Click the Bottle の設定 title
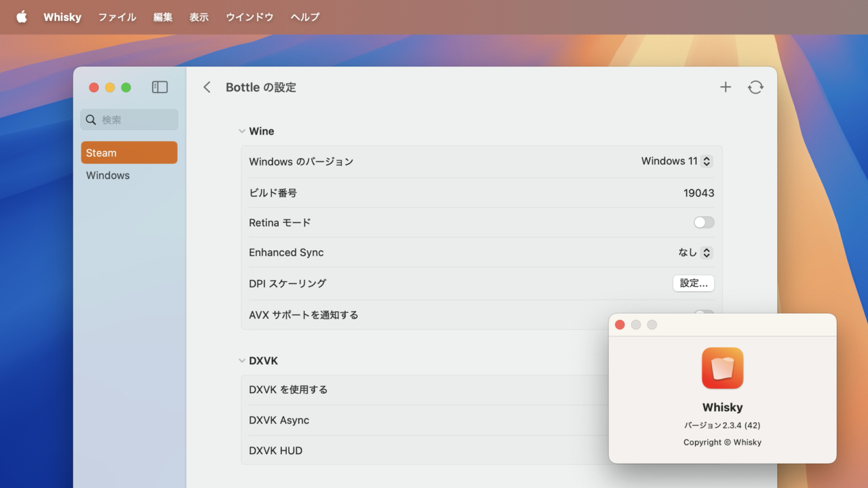The height and width of the screenshot is (488, 868). point(261,87)
